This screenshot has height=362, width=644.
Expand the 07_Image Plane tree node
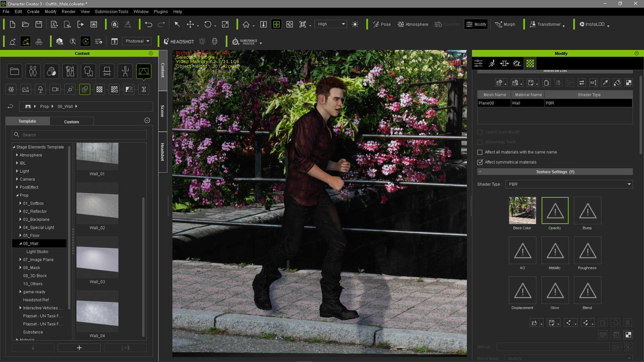click(x=20, y=259)
